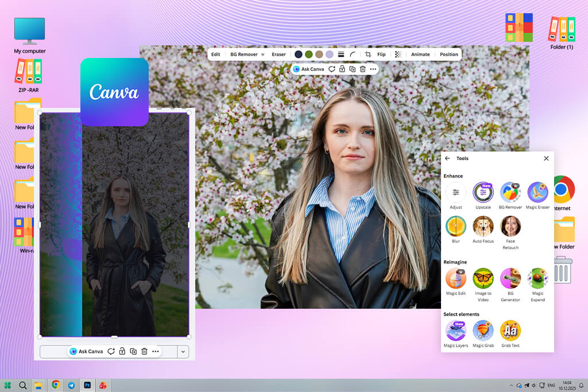The width and height of the screenshot is (588, 392).
Task: Launch Magic Edit under Reimagine
Action: pyautogui.click(x=455, y=278)
